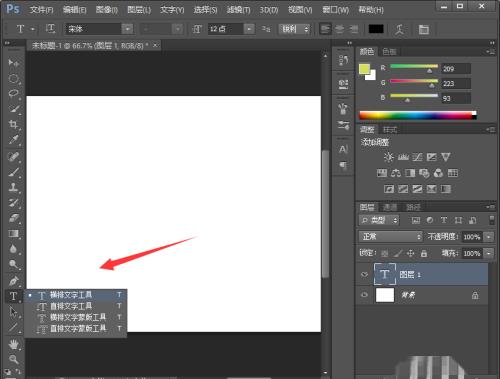The height and width of the screenshot is (379, 500).
Task: Open the anti-aliasing dropdown 锐利
Action: (x=295, y=29)
